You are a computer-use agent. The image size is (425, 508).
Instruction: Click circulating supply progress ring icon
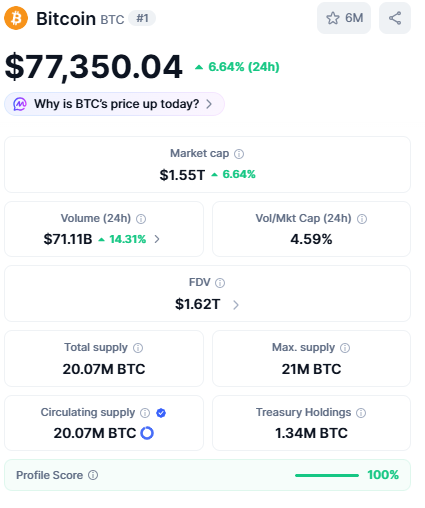point(147,433)
